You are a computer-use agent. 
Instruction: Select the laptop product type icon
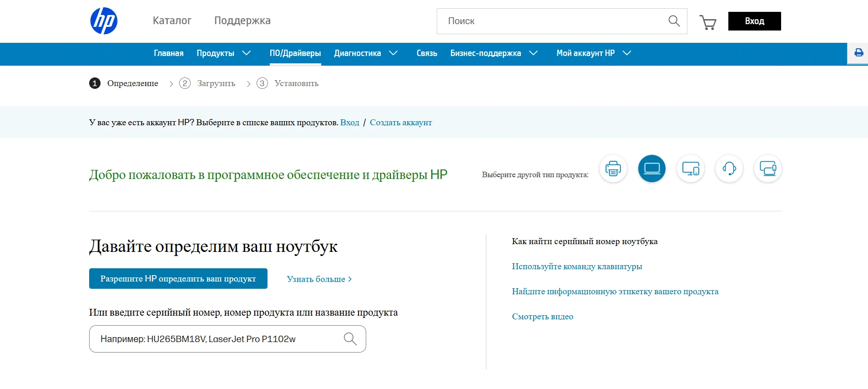pyautogui.click(x=651, y=169)
